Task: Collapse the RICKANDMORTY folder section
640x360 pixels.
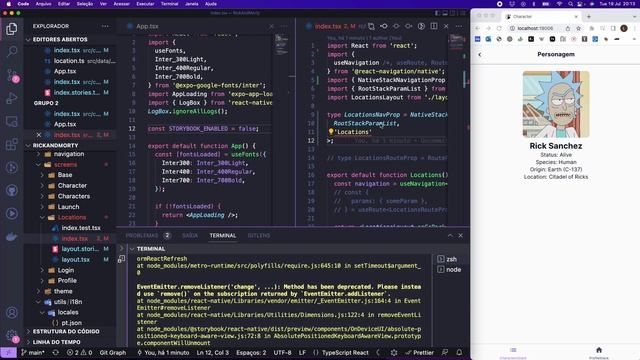Action: click(x=56, y=145)
